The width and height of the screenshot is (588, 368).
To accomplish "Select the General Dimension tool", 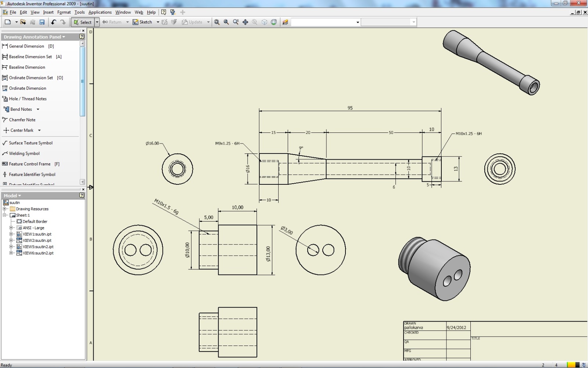I will (x=26, y=46).
